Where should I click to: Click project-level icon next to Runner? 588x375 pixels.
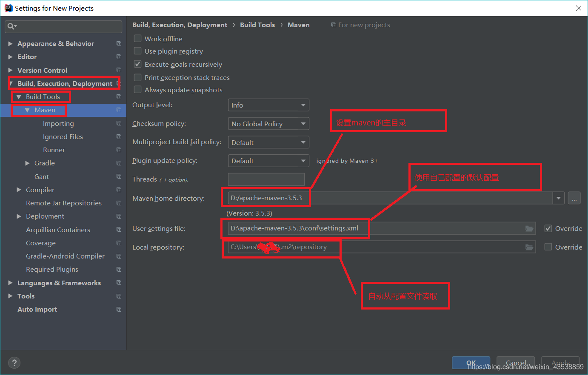tap(119, 150)
